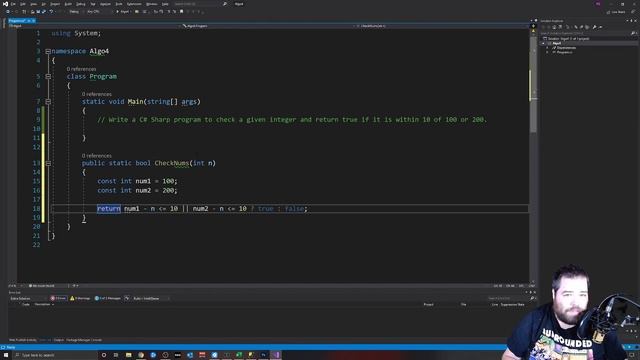This screenshot has height=360, width=640.
Task: Toggle the Errors filter in Error List
Action: tap(58, 298)
